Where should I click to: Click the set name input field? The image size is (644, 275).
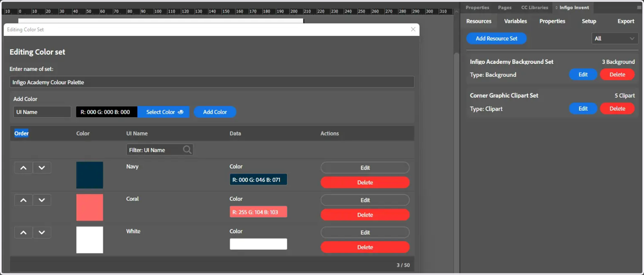click(212, 82)
